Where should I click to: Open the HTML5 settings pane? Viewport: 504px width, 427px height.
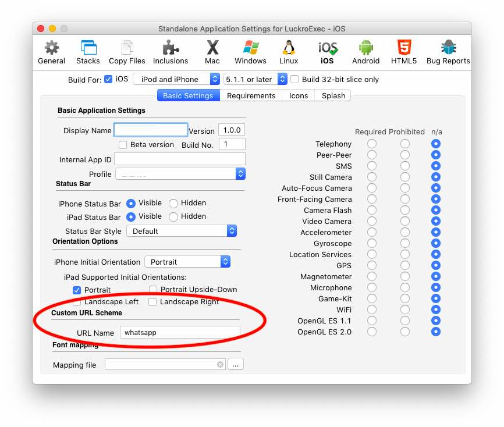pos(403,52)
